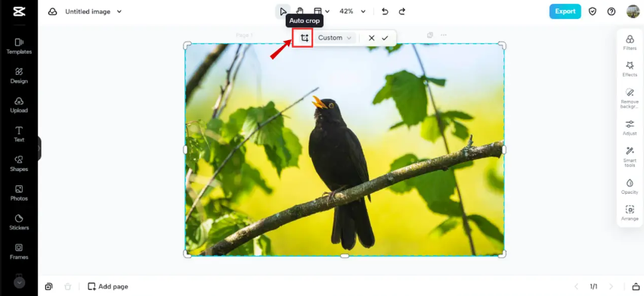
Task: Click the 1/1 page indicator
Action: (593, 287)
